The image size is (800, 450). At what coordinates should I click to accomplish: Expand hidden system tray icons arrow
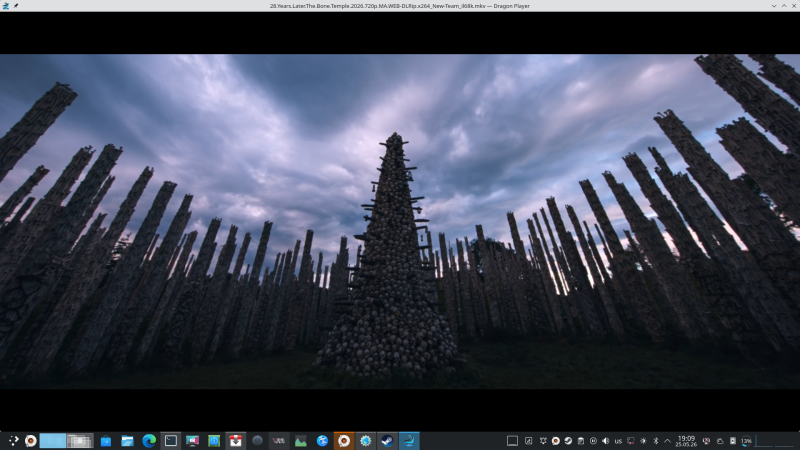coord(667,441)
